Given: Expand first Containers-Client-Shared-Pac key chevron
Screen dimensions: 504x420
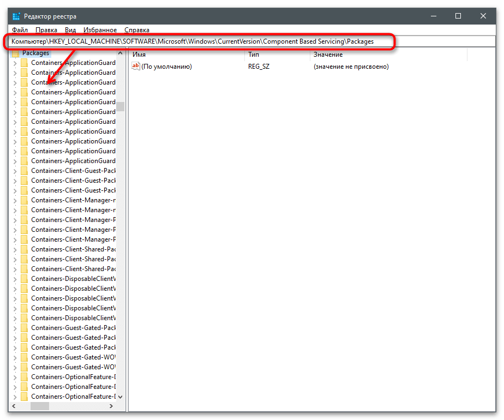Looking at the screenshot, I should click(15, 249).
